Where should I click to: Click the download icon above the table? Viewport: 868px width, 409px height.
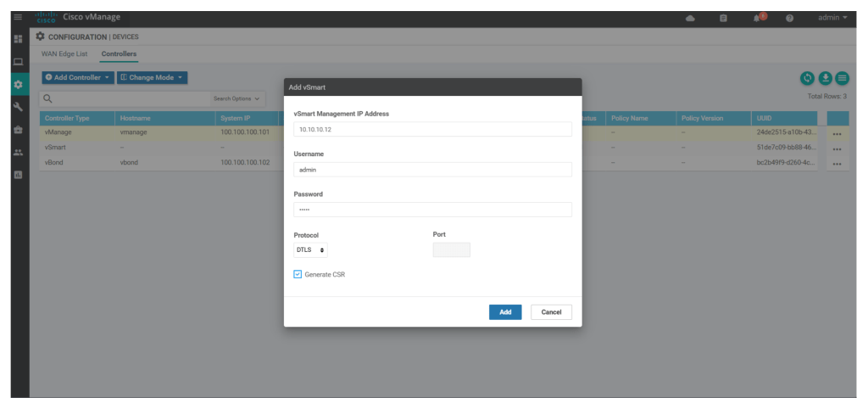coord(825,78)
